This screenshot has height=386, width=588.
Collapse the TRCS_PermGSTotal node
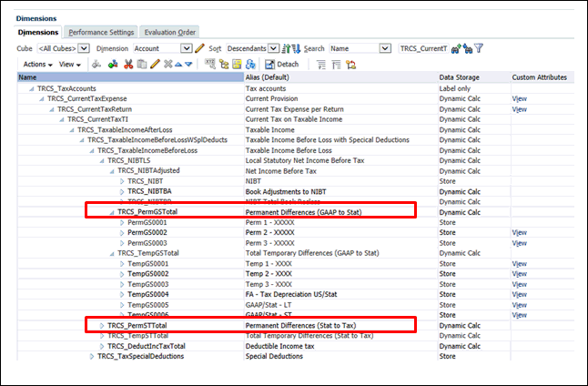(x=112, y=212)
